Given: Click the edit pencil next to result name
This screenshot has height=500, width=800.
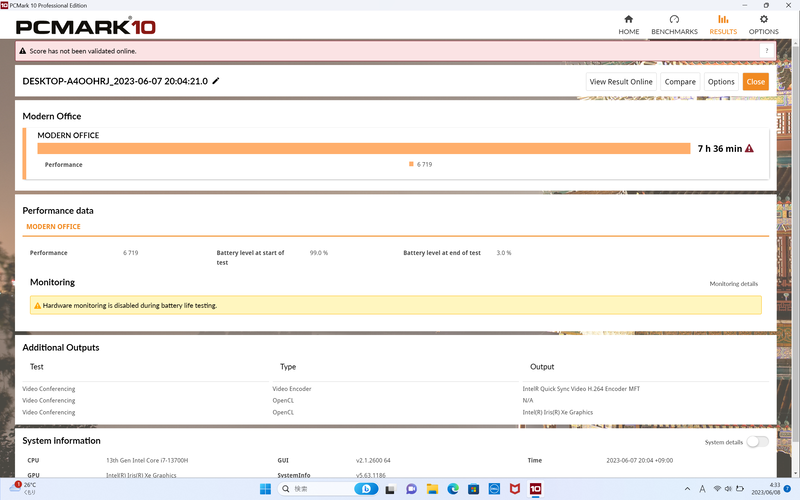Looking at the screenshot, I should [216, 81].
